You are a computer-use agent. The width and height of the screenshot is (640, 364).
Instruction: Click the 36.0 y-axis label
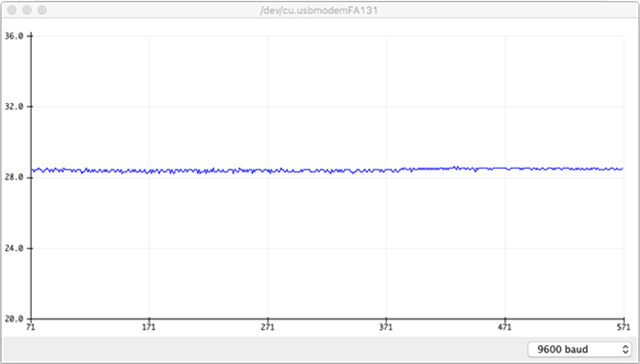point(13,36)
